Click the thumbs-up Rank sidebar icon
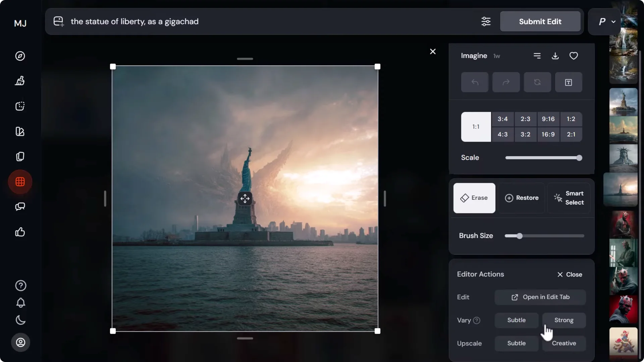 click(x=20, y=232)
